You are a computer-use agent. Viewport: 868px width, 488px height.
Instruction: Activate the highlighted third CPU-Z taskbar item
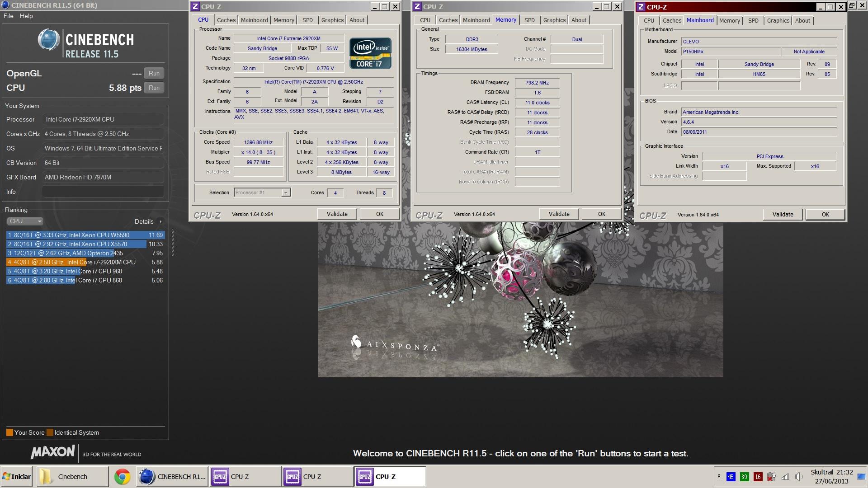(x=390, y=477)
